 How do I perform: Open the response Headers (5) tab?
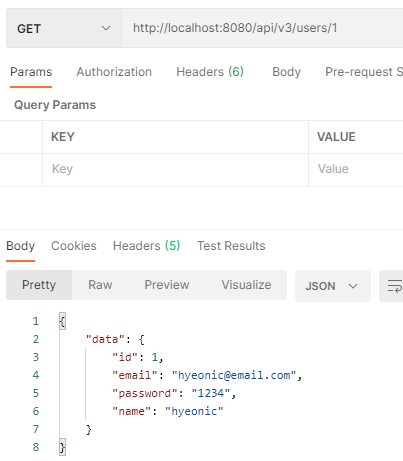pyautogui.click(x=146, y=246)
